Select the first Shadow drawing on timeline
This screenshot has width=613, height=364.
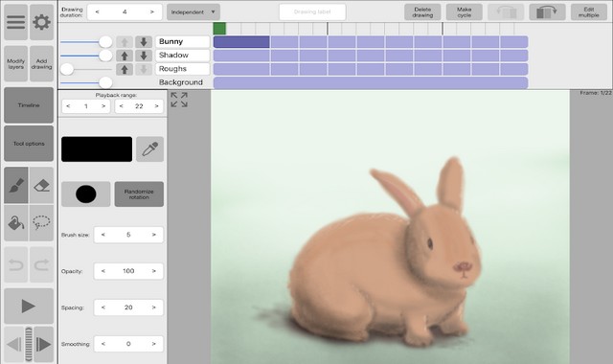click(241, 56)
